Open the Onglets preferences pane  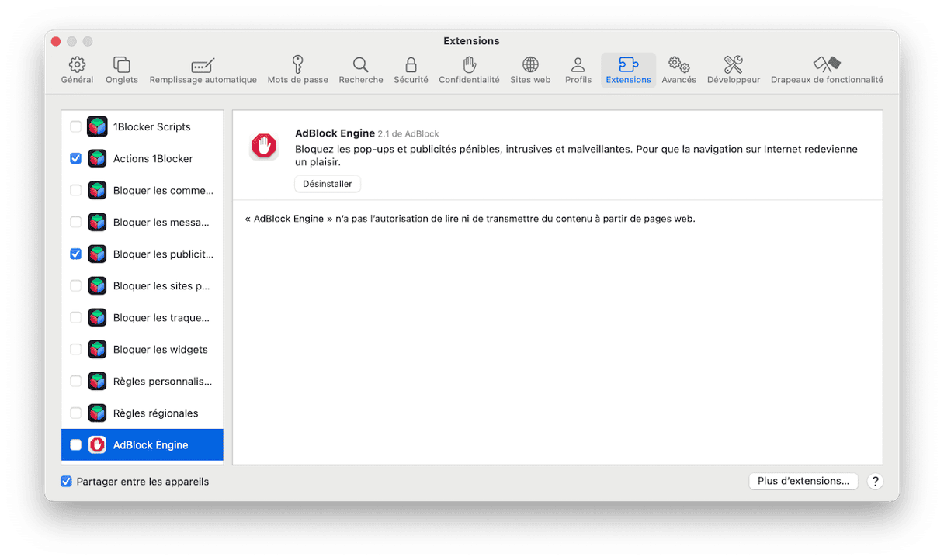122,70
